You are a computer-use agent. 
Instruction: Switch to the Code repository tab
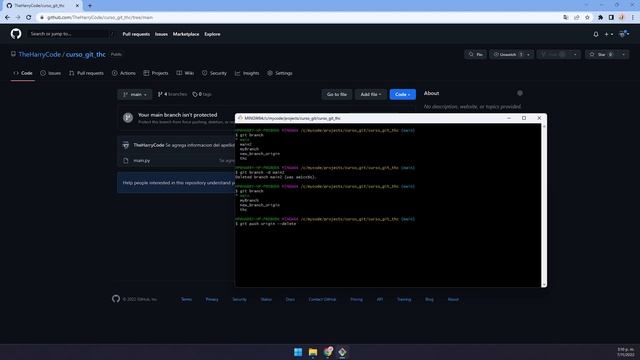tap(23, 73)
